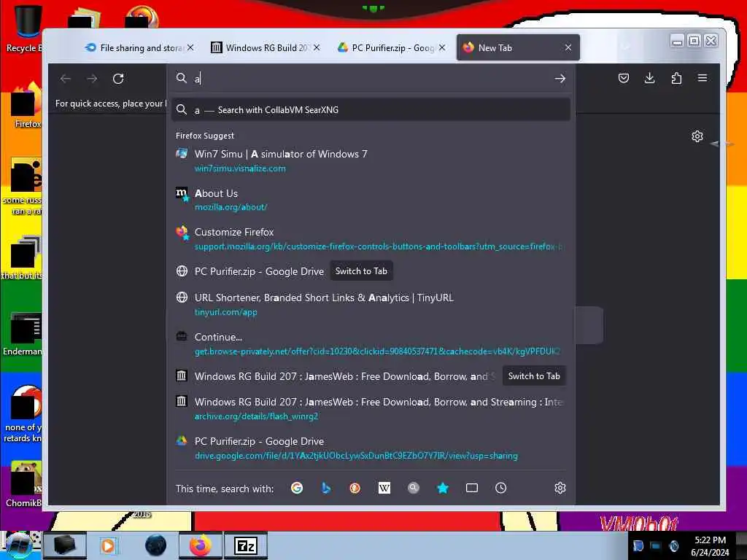Close the New Tab tab
Screen dimensions: 747x560
pyautogui.click(x=568, y=47)
